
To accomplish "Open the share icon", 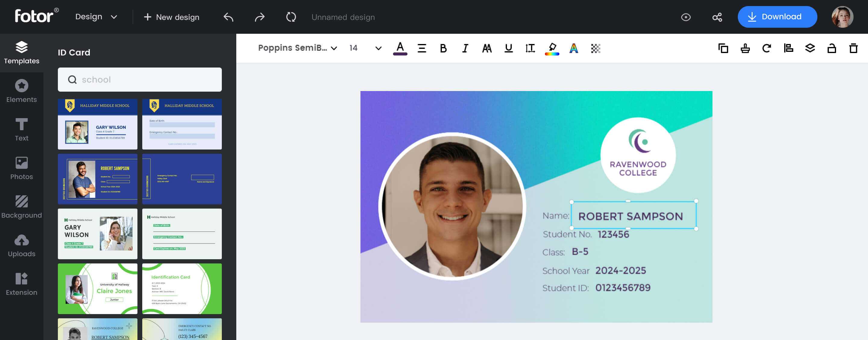I will pos(717,17).
